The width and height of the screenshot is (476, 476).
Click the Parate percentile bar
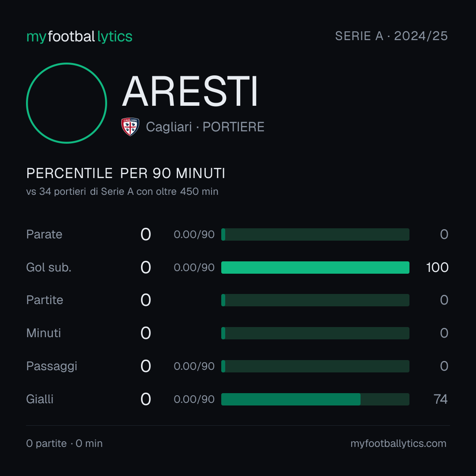click(315, 234)
